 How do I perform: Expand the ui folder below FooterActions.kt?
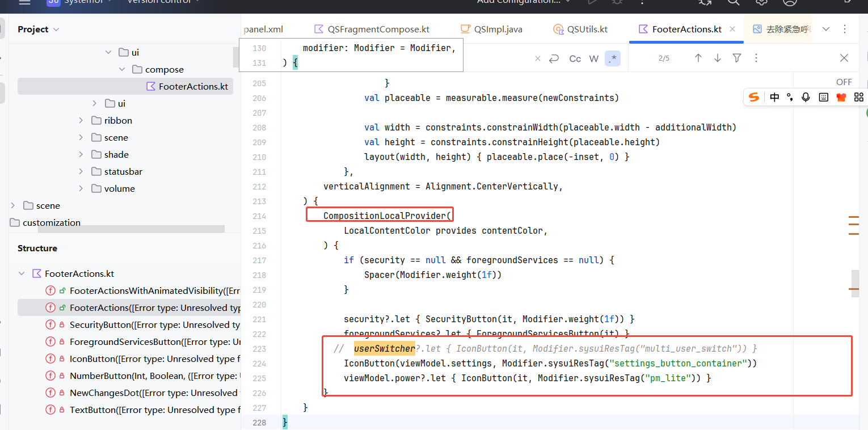(x=95, y=103)
